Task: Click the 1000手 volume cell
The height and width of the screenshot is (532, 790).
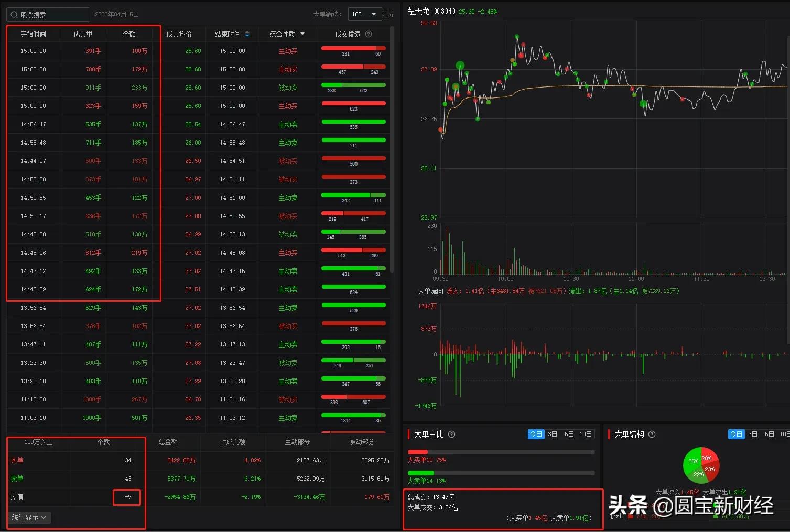Action: [x=92, y=399]
